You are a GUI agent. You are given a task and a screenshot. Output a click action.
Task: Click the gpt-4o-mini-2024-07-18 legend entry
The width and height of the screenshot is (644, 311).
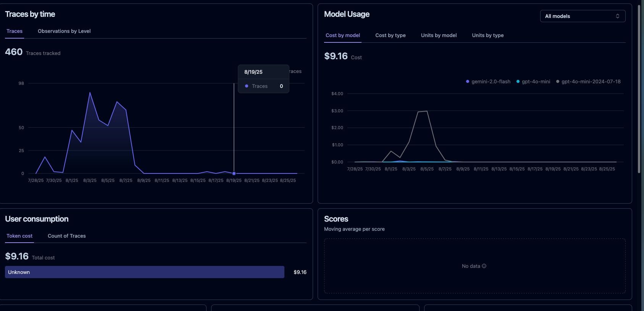pos(588,81)
